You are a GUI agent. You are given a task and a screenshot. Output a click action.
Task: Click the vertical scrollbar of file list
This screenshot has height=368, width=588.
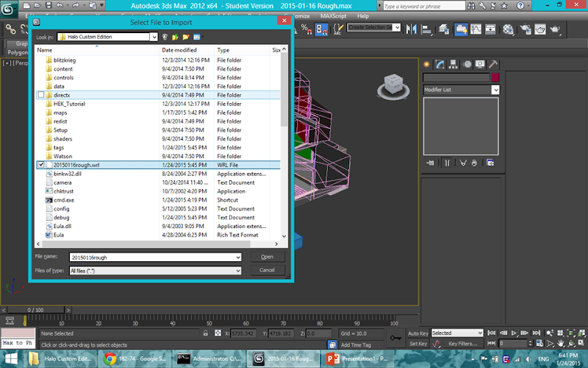tap(284, 89)
